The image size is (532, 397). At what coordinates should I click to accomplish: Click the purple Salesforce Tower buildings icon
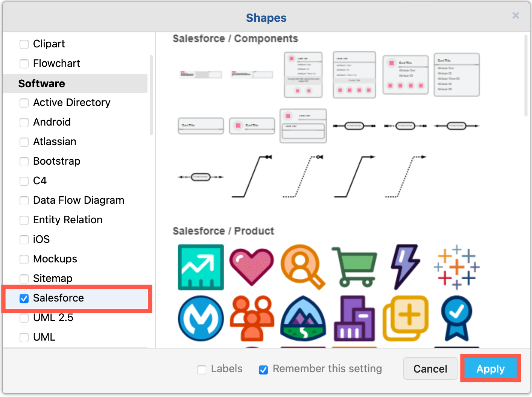(354, 318)
